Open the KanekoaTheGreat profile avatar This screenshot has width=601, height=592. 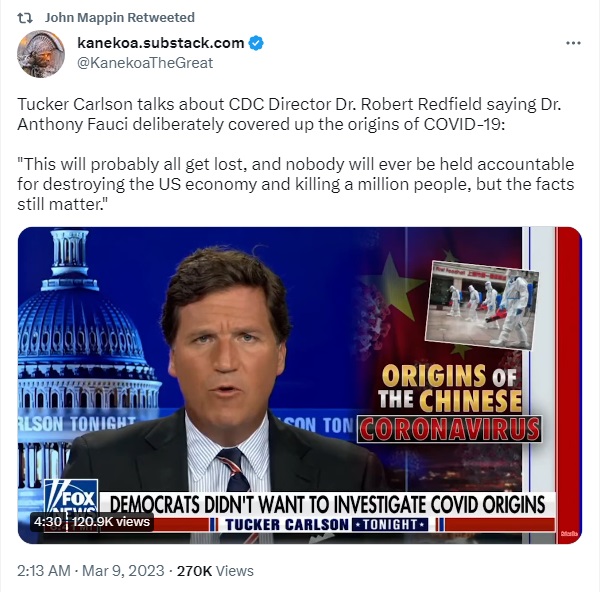coord(41,54)
